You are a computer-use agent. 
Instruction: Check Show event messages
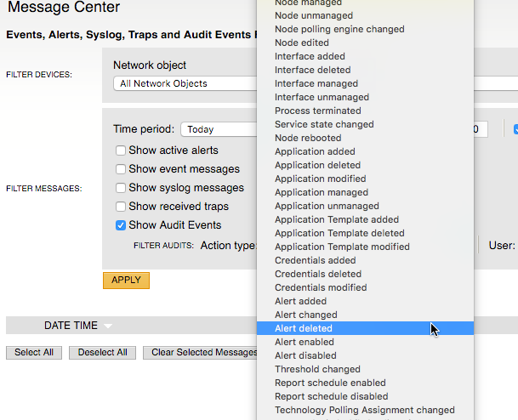pyautogui.click(x=121, y=169)
